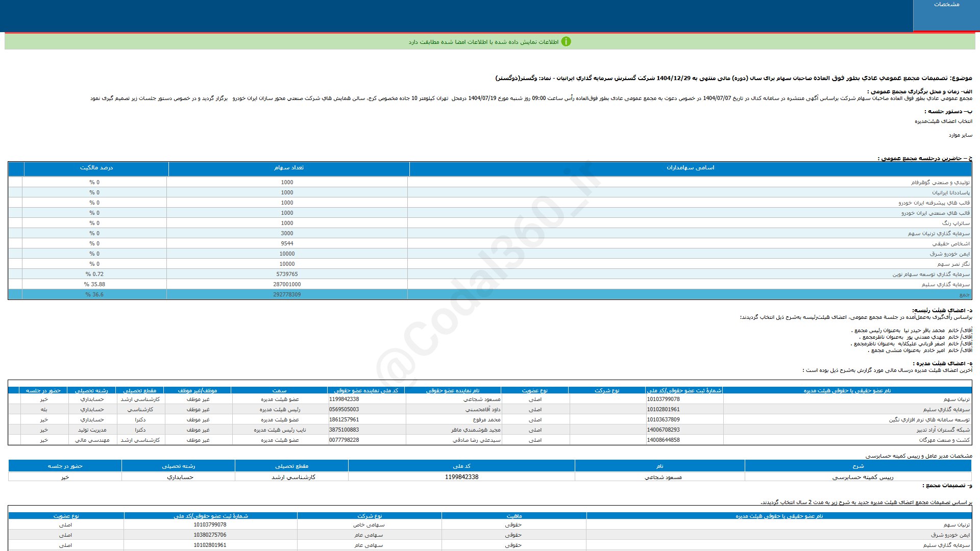This screenshot has height=551, width=980.
Task: Select registration number 10380275706 cell
Action: tap(210, 535)
